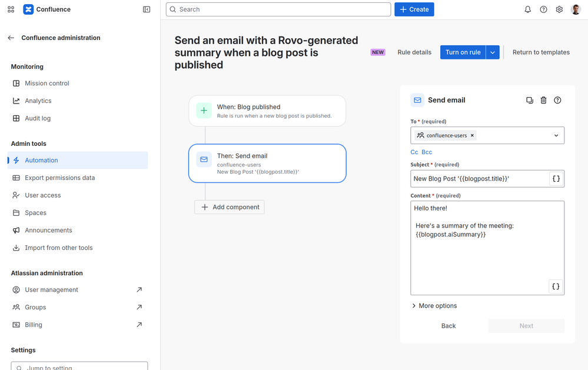Click the Next button
The width and height of the screenshot is (588, 370).
(x=526, y=326)
